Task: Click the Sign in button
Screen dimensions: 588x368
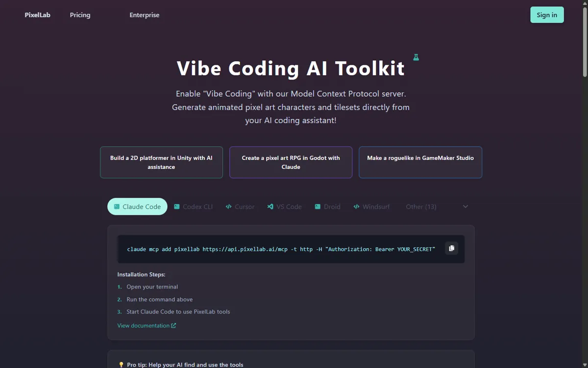Action: 547,15
